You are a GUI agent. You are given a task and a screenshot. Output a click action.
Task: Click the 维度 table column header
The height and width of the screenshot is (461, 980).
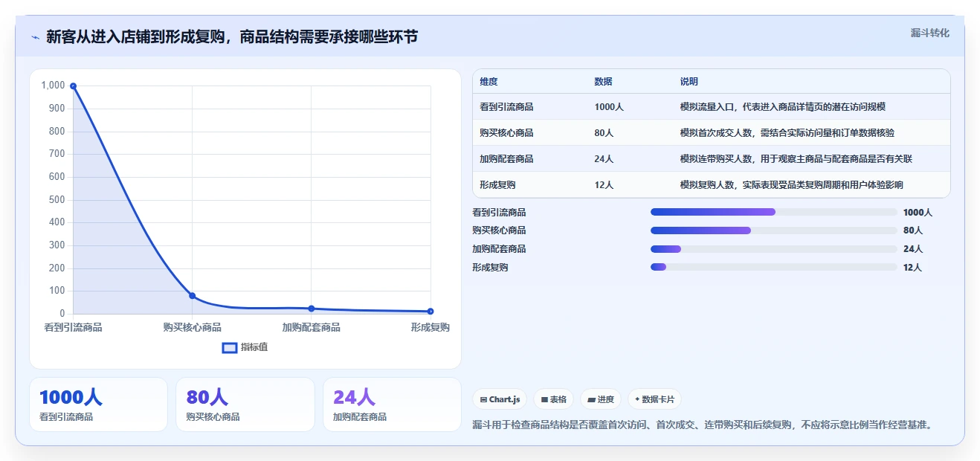point(489,82)
